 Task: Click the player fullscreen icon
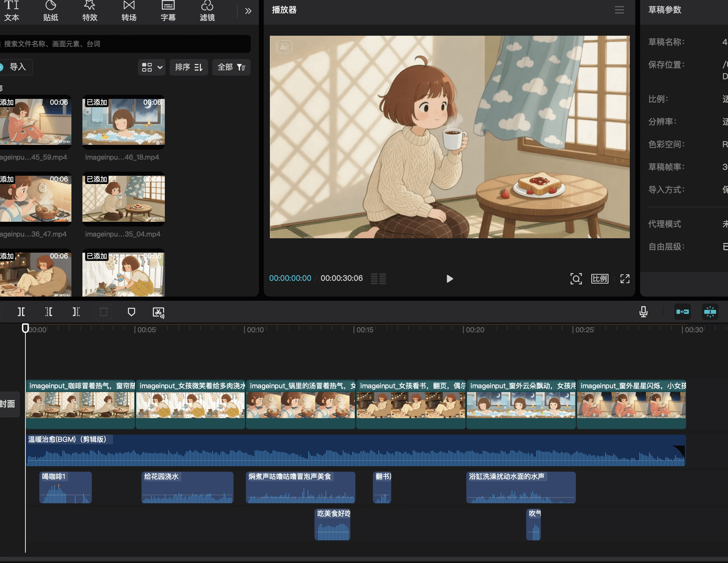pos(625,279)
